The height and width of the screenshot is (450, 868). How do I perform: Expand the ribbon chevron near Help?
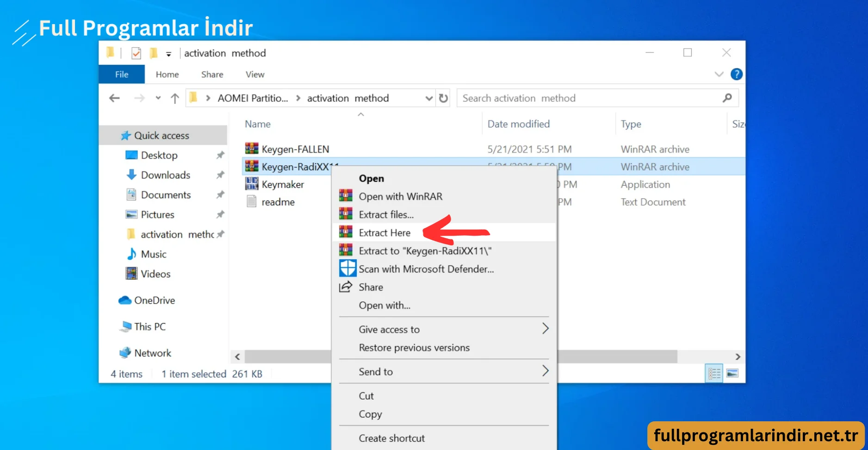click(719, 74)
